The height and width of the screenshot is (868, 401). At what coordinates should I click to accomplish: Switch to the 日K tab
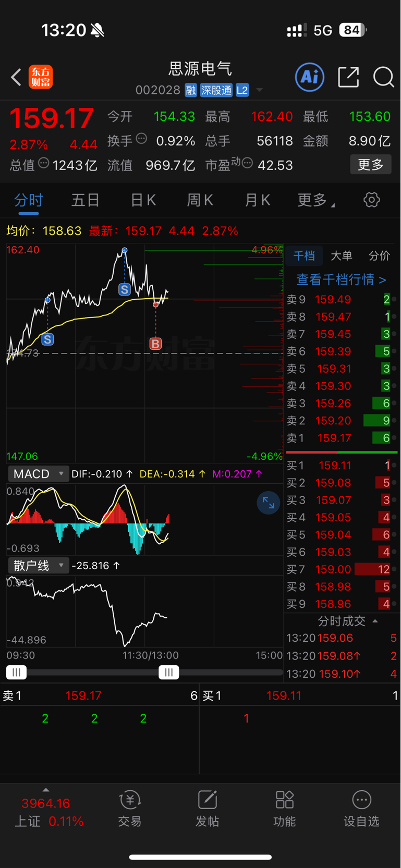pos(143,200)
